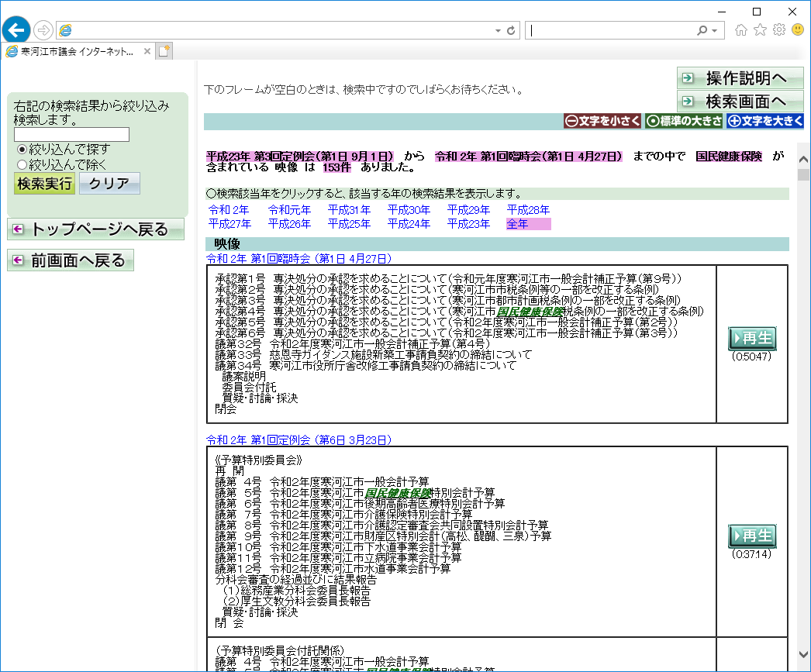
Task: Click the 議第34号 寒河江市役所庁舎改修工事 line
Action: 366,366
